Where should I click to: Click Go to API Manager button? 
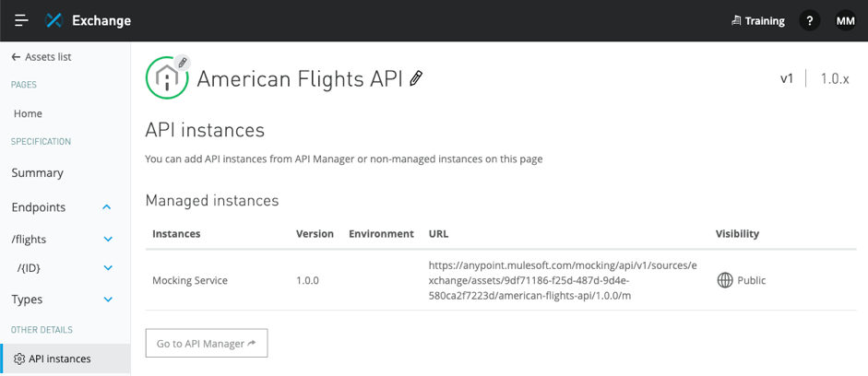[207, 344]
